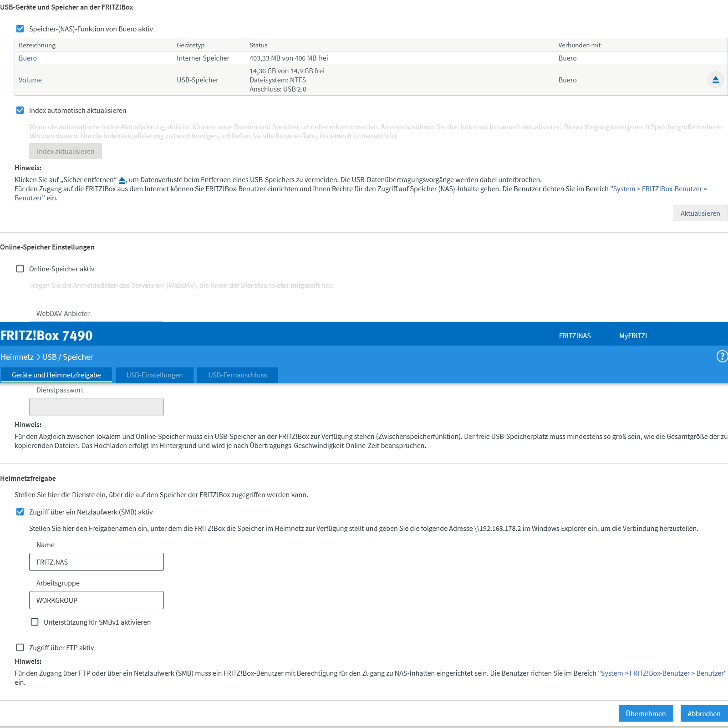Click the Gerätetyp column header

(191, 45)
